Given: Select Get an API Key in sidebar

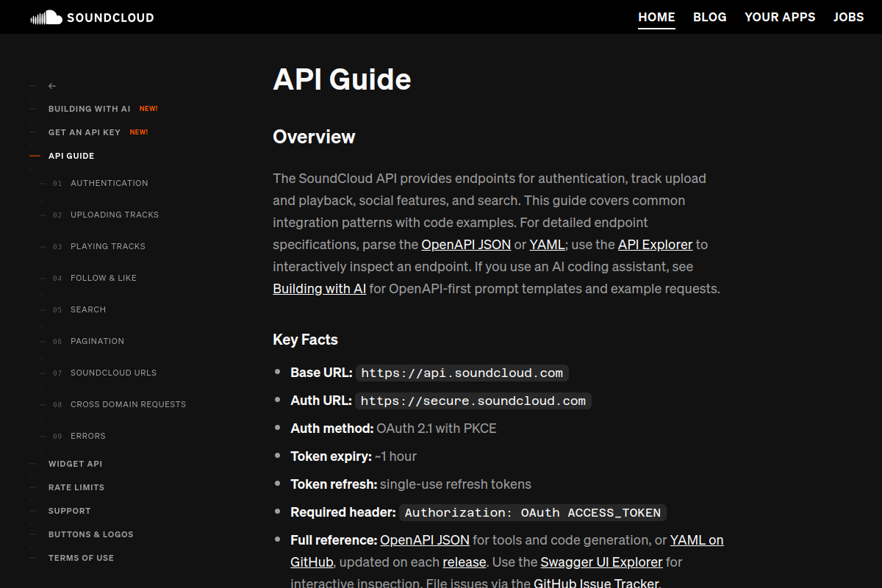Looking at the screenshot, I should pyautogui.click(x=85, y=132).
